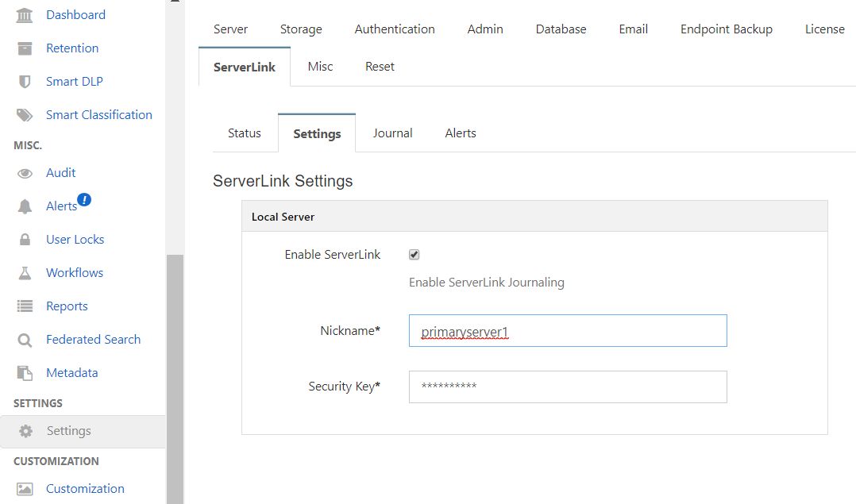Open Workflows link
Image resolution: width=856 pixels, height=504 pixels.
pyautogui.click(x=75, y=272)
